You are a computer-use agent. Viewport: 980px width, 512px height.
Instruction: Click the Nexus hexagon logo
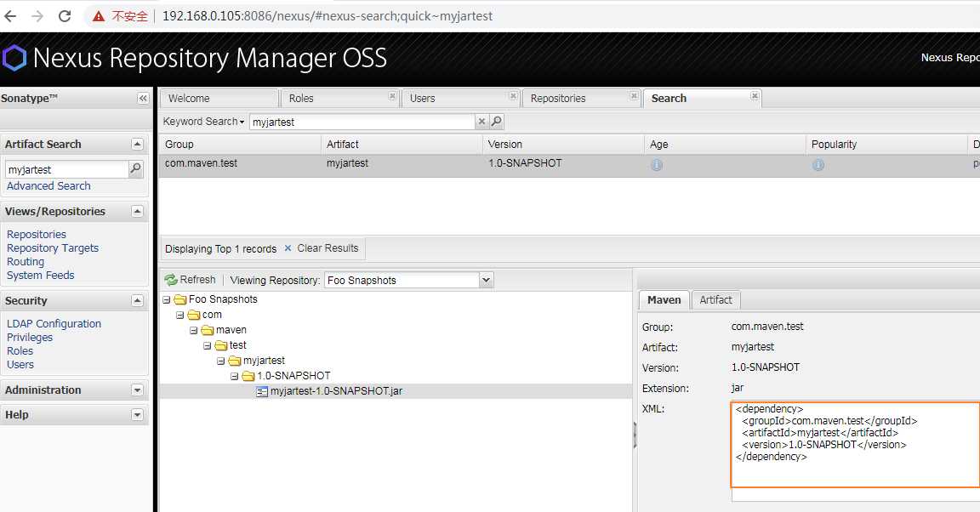(x=14, y=58)
